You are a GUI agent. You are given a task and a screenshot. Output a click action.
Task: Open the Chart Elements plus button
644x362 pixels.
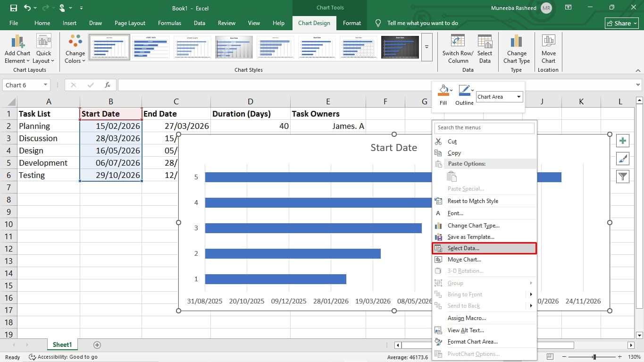click(623, 141)
